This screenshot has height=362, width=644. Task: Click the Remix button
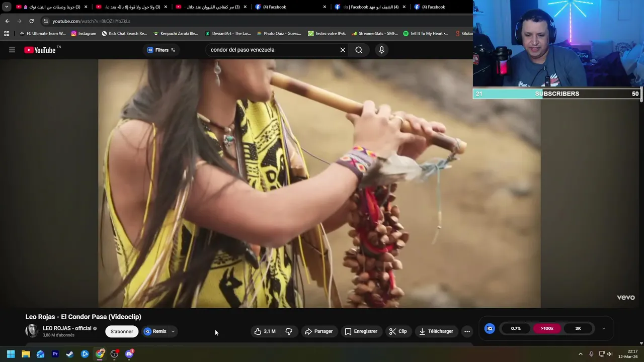[155, 331]
